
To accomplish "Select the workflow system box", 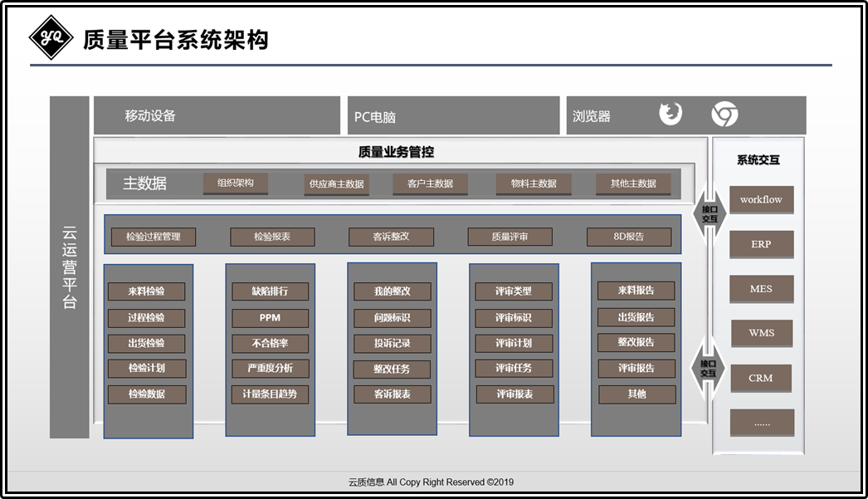I will point(761,199).
